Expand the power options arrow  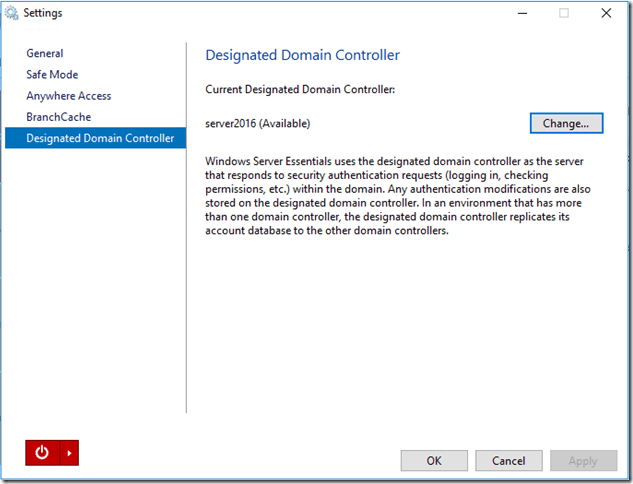[x=69, y=453]
